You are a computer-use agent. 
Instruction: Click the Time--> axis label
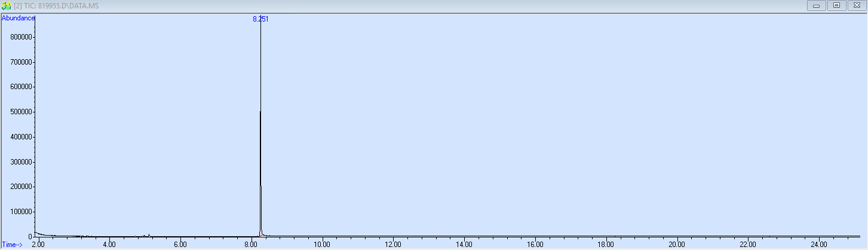12,245
